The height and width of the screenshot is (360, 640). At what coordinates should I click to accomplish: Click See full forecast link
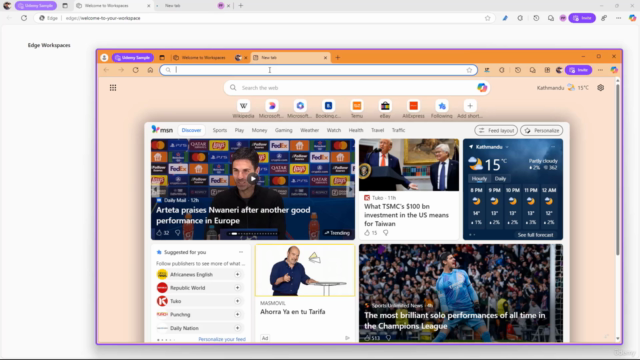point(536,235)
